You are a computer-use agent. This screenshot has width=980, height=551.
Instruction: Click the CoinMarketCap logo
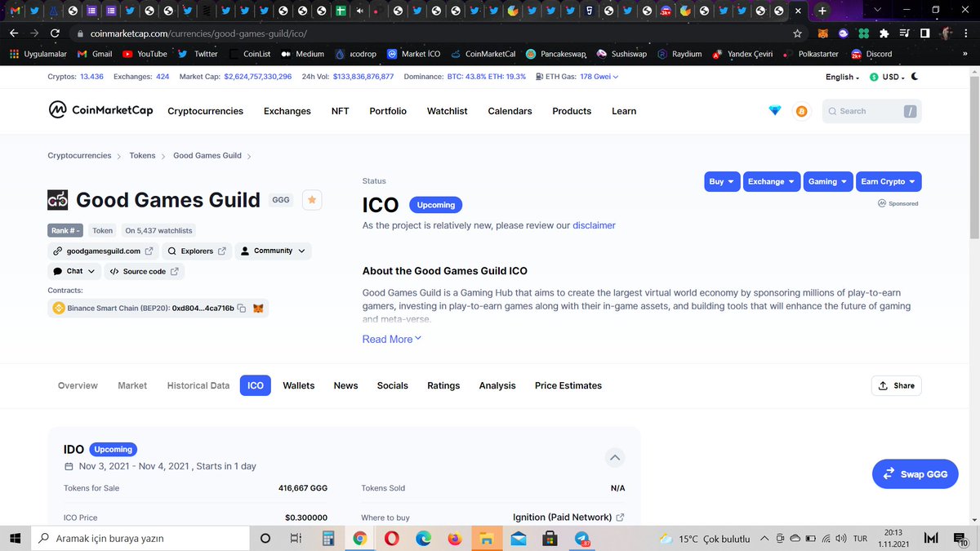click(100, 110)
